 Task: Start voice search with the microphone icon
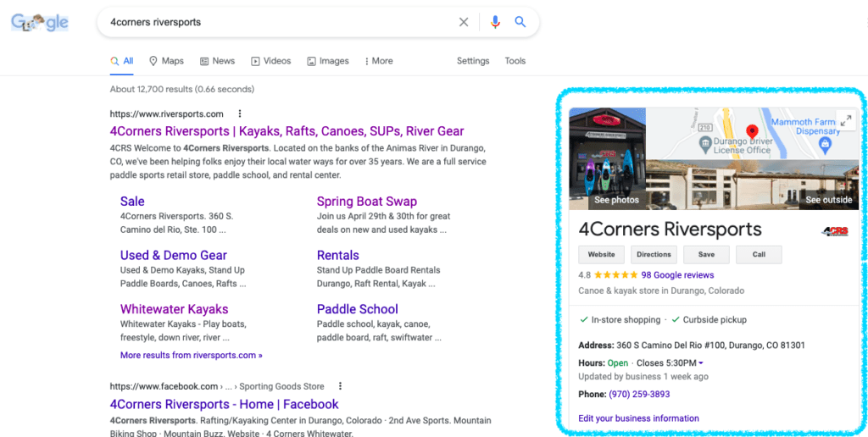(x=495, y=22)
